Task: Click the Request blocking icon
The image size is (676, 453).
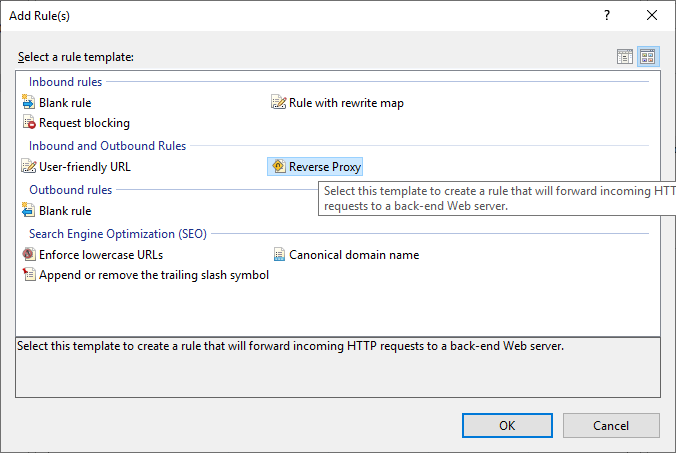Action: coord(28,123)
